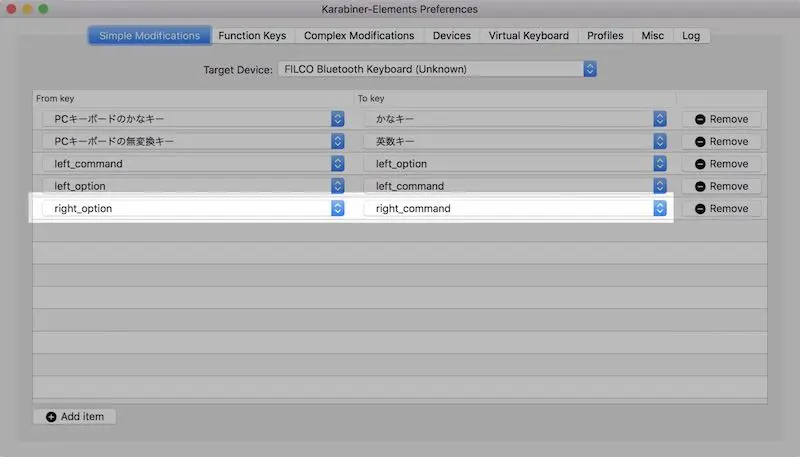Switch to the Devices tab
This screenshot has width=800, height=457.
452,36
